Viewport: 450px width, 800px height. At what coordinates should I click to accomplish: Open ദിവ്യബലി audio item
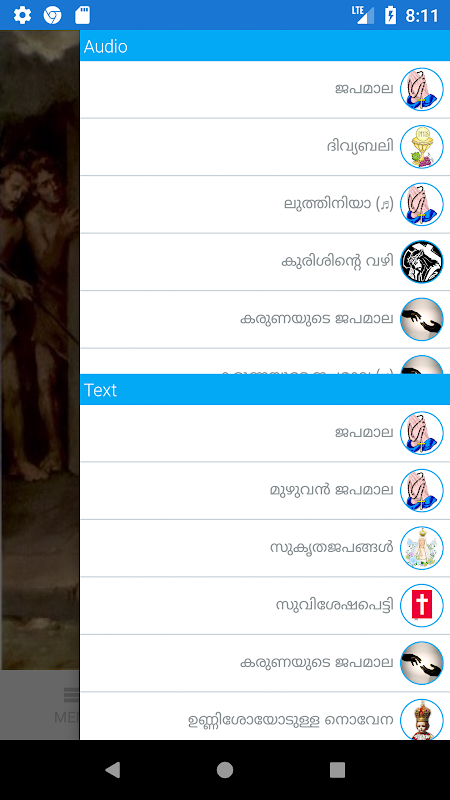[265, 147]
